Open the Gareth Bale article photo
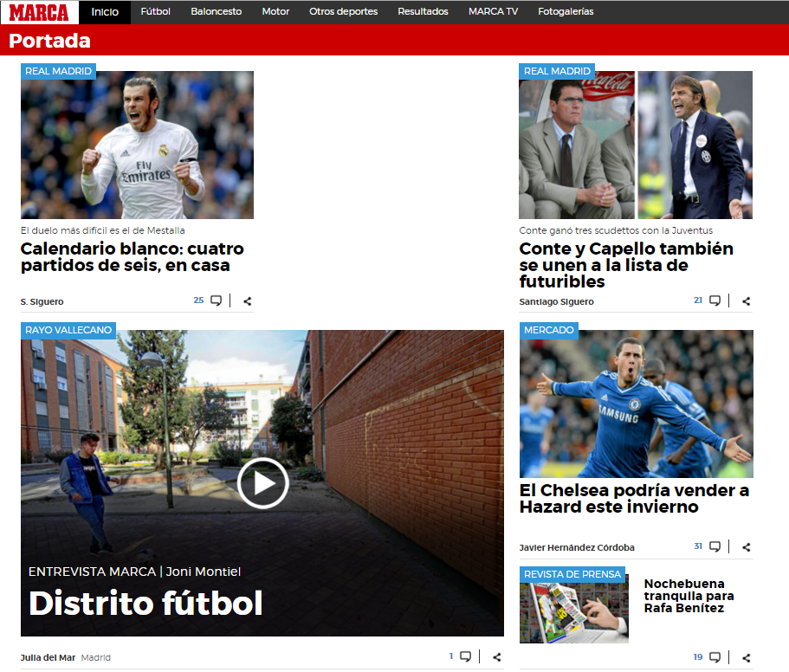 (x=137, y=145)
